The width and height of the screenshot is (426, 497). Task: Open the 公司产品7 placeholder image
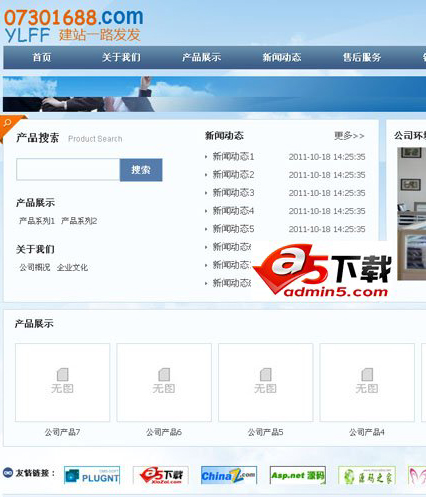point(62,382)
